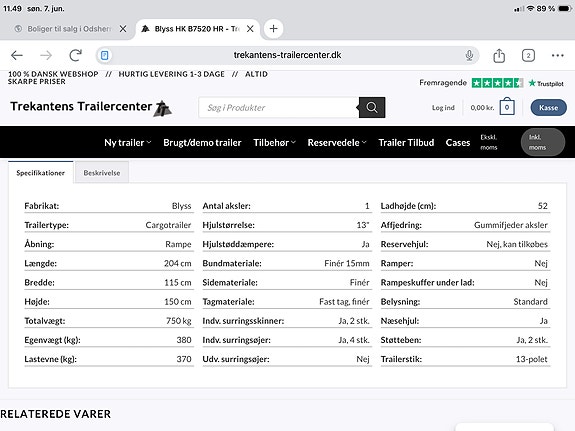575x431 pixels.
Task: Click the Længde value 204 cm
Action: pyautogui.click(x=177, y=263)
